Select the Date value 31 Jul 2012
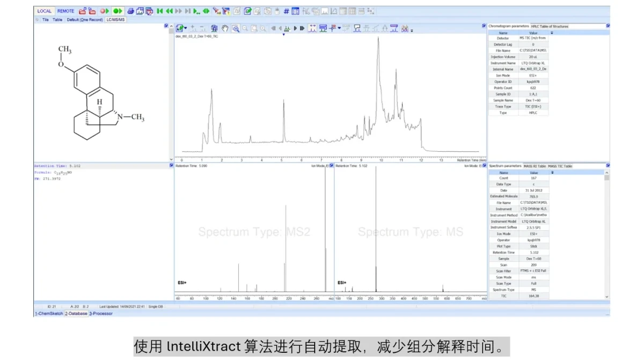The image size is (644, 362). pos(533,190)
